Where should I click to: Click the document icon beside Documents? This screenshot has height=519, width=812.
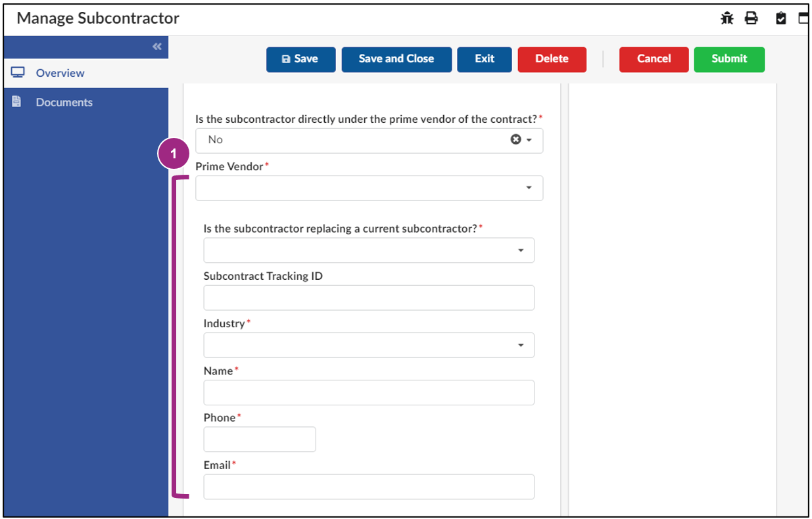(16, 102)
